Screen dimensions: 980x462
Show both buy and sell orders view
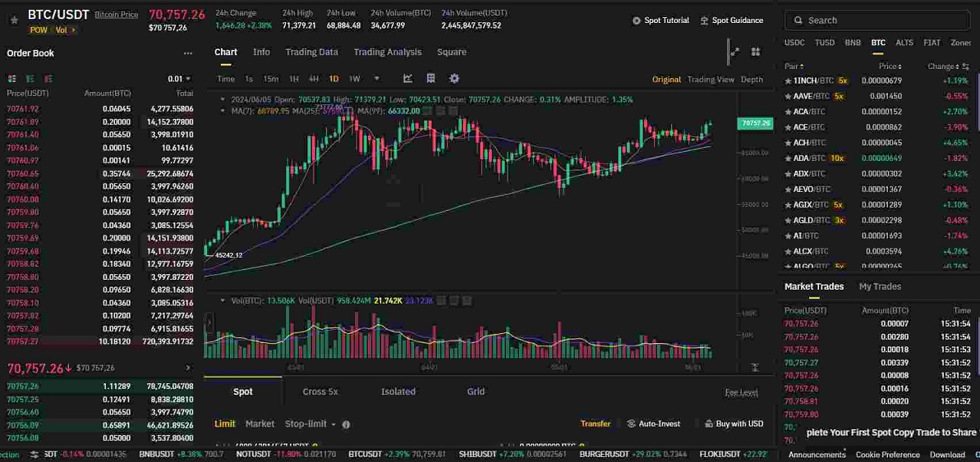(x=12, y=79)
